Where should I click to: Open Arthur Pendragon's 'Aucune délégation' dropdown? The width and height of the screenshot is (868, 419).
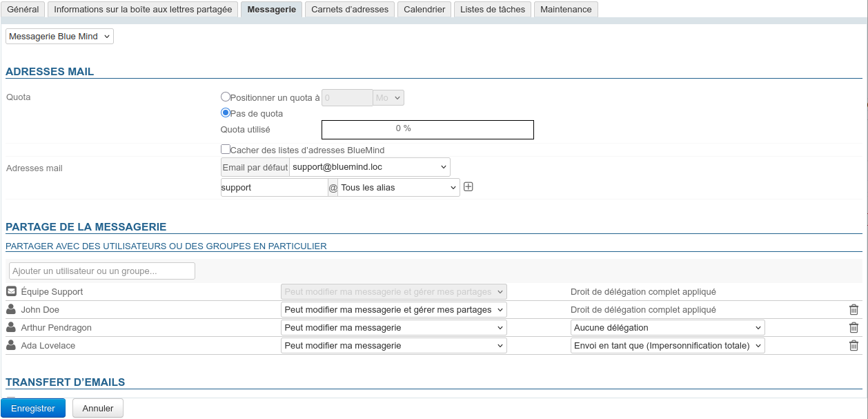tap(667, 328)
